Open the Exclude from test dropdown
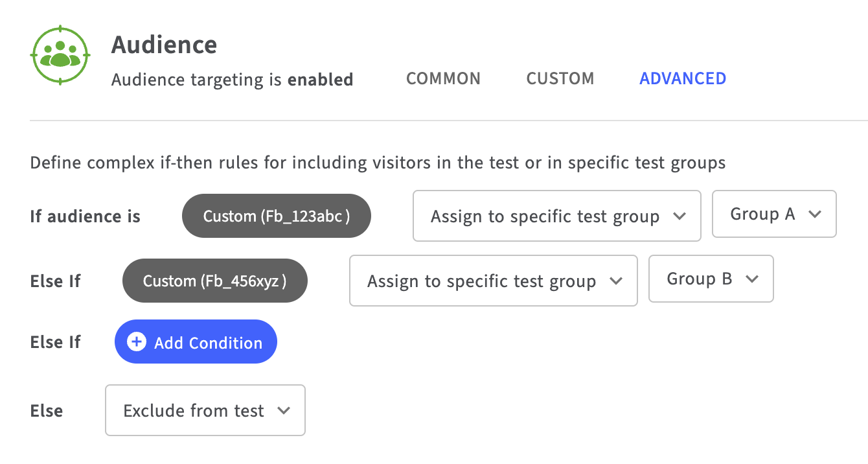Viewport: 868px width, 464px height. click(205, 411)
